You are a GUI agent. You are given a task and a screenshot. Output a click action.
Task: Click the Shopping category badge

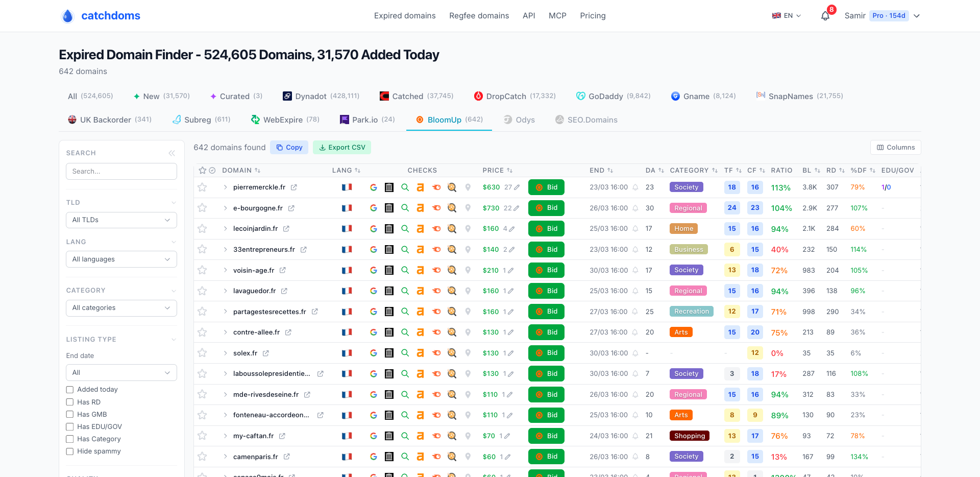pos(690,436)
